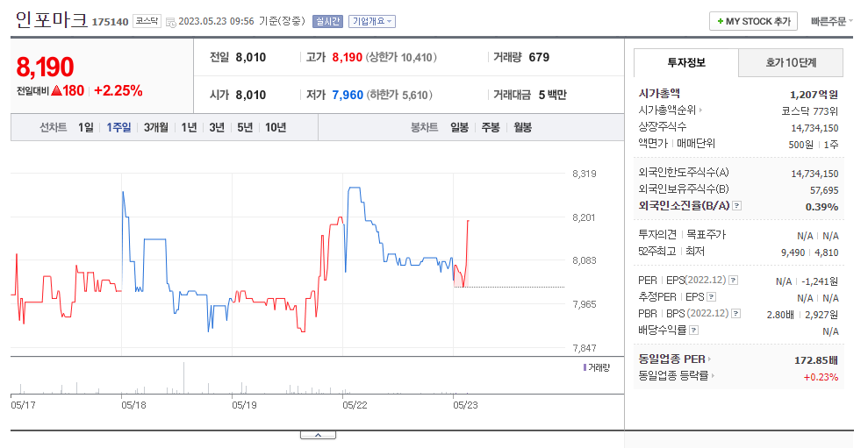Open the 빠른주문 dropdown
The image size is (868, 448).
pyautogui.click(x=831, y=22)
